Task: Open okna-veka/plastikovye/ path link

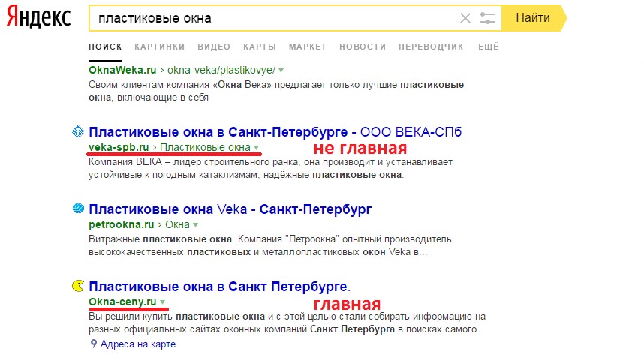Action: pos(221,70)
